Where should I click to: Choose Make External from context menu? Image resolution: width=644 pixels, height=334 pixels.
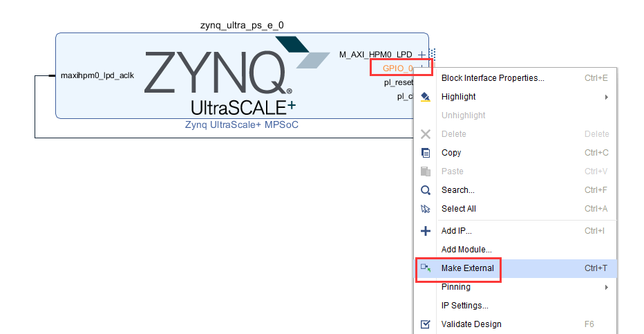tap(515, 268)
